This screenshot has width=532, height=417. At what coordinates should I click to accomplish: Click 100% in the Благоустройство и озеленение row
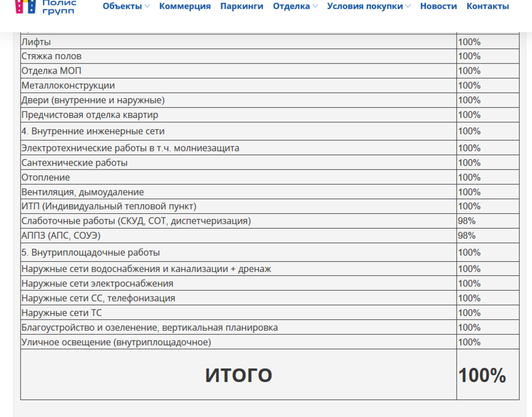(x=469, y=327)
